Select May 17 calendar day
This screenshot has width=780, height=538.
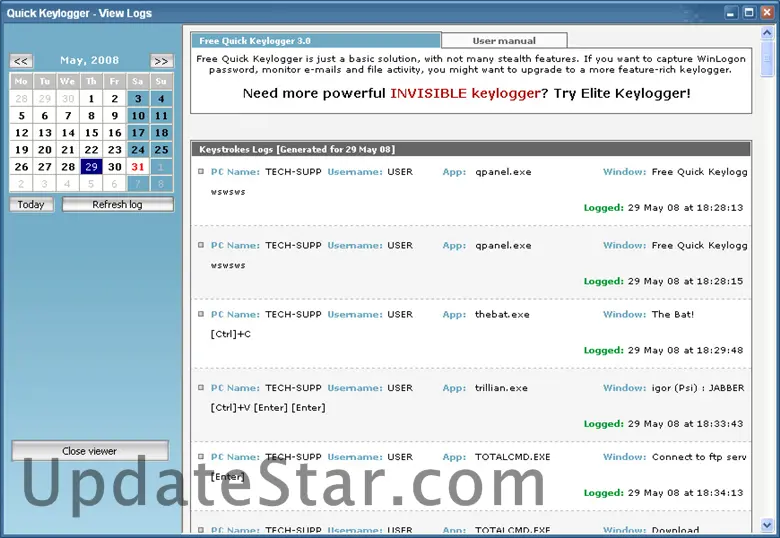tap(138, 133)
